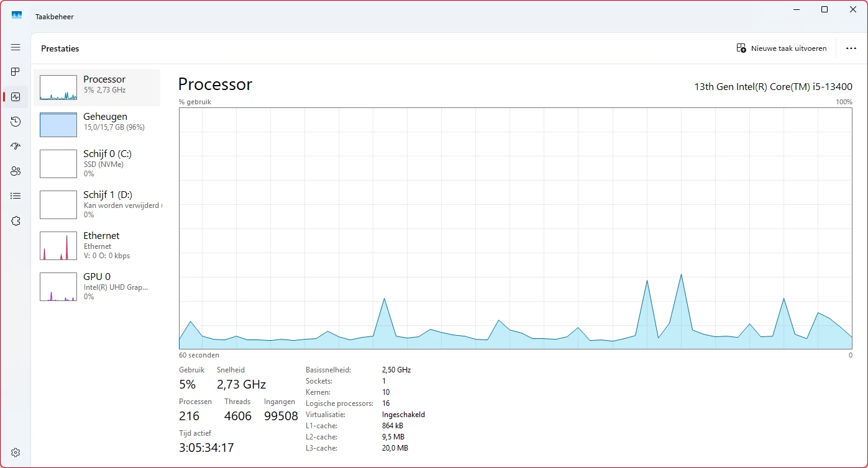Click the uptime value 3:05:34:17
Viewport: 868px width, 468px height.
tap(206, 448)
